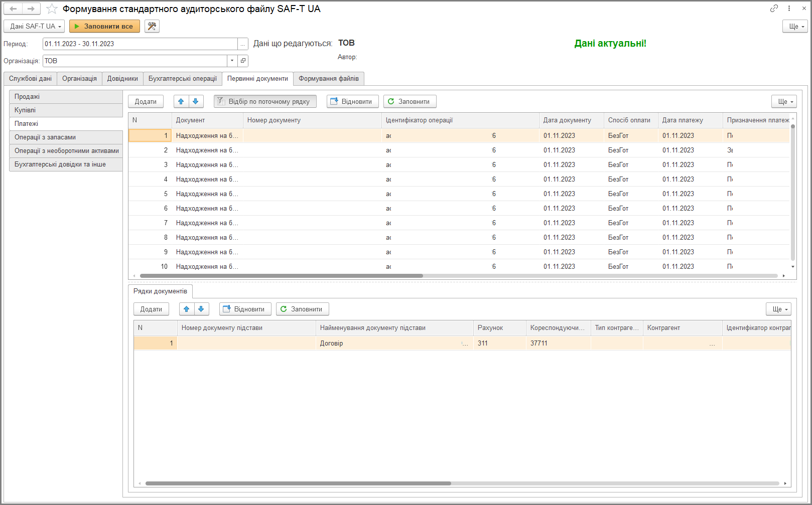
Task: Open Ще menu of the documents table
Action: [x=784, y=101]
